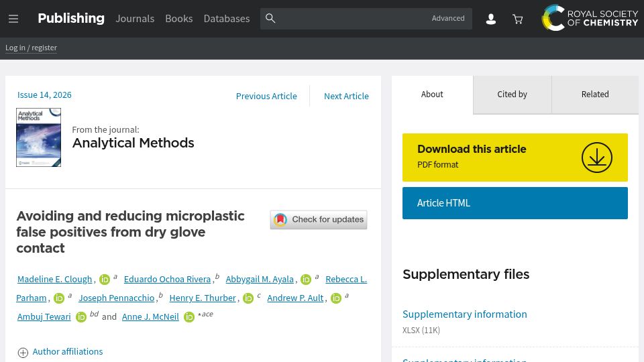Click the Supplementary files heading

tap(466, 274)
